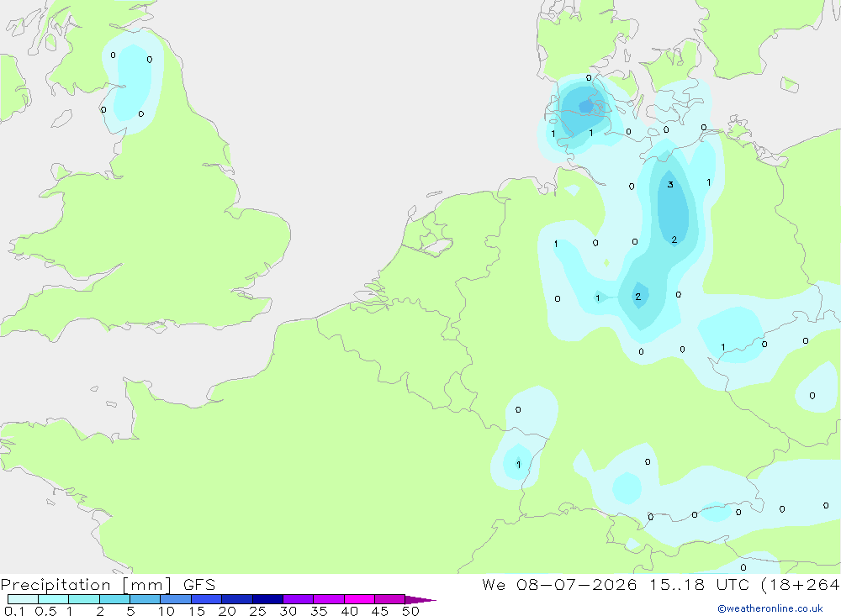Click the '3' precipitation value on the map

coord(670,184)
